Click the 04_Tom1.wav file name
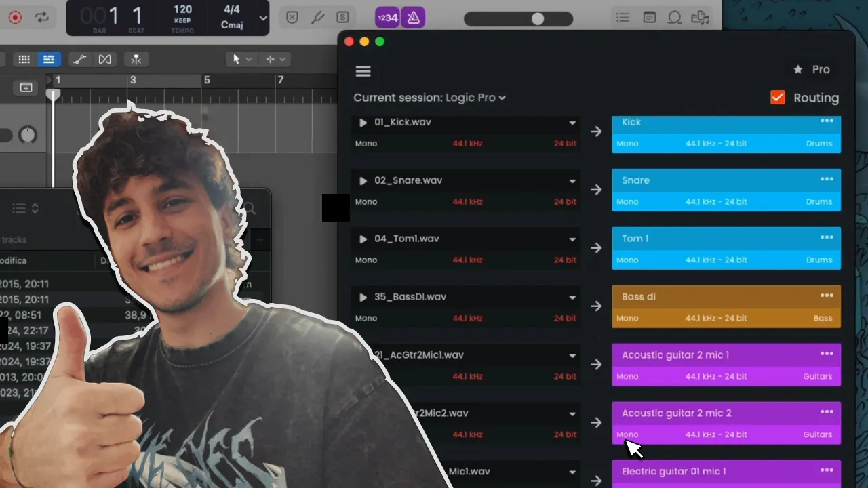The width and height of the screenshot is (868, 488). click(407, 239)
